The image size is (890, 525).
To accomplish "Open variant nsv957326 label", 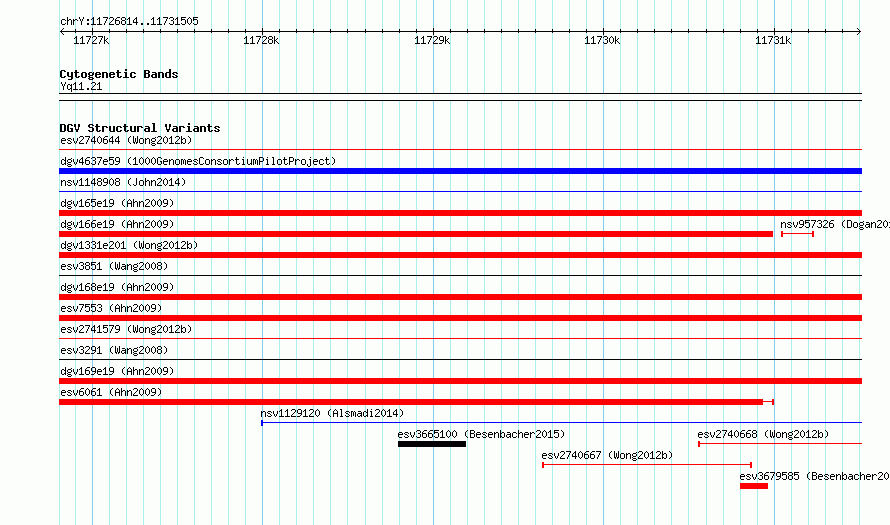I will [835, 224].
